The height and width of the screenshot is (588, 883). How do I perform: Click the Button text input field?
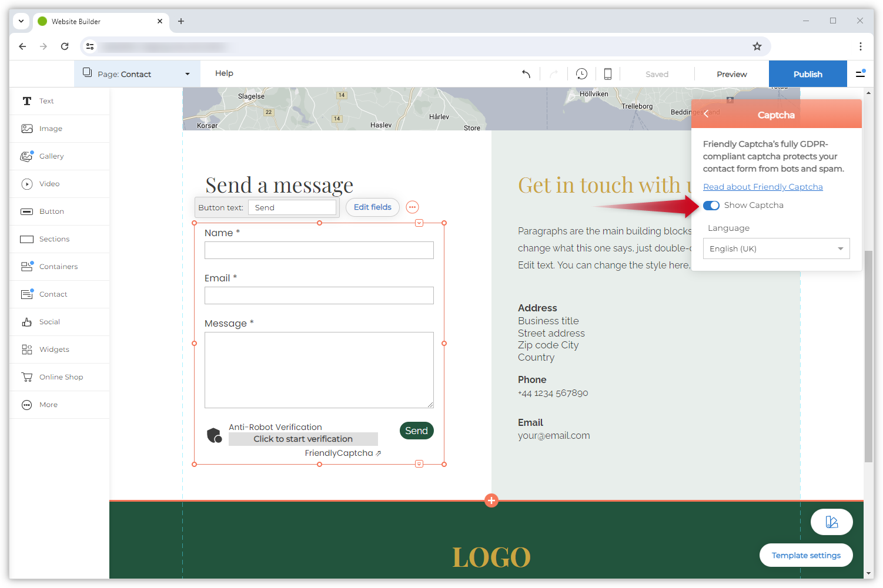click(x=292, y=207)
